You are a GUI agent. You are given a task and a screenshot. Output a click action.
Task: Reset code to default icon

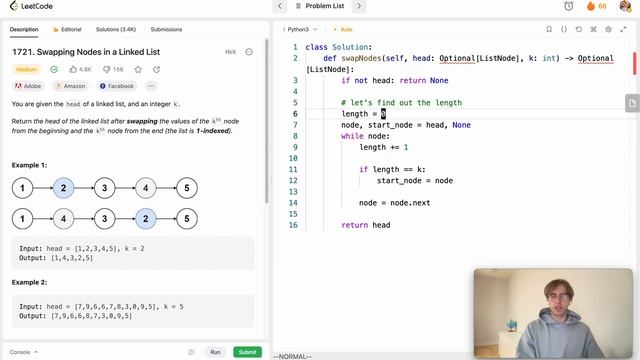click(x=579, y=29)
